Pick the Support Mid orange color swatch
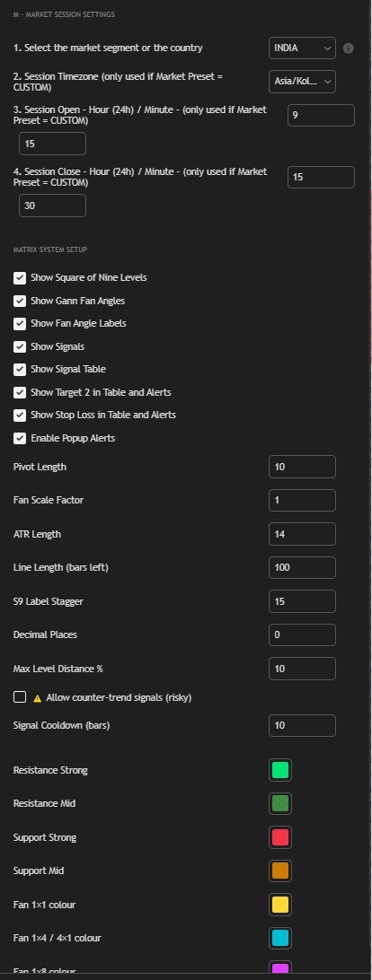Image resolution: width=372 pixels, height=980 pixels. pyautogui.click(x=280, y=871)
